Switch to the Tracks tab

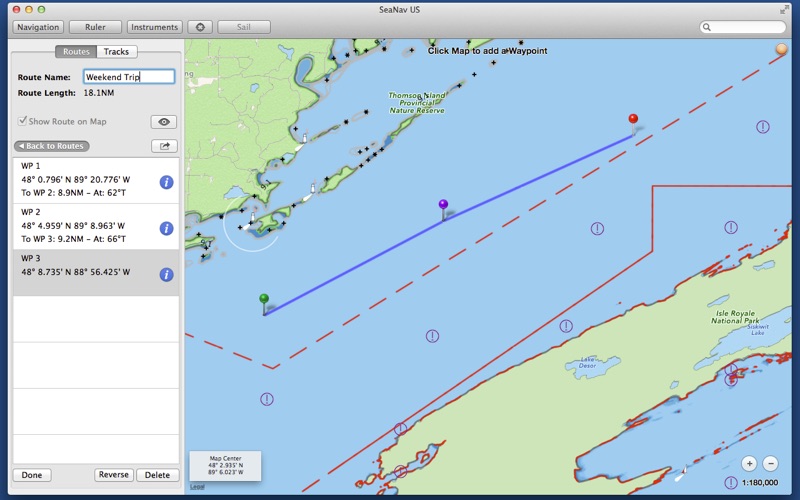117,52
